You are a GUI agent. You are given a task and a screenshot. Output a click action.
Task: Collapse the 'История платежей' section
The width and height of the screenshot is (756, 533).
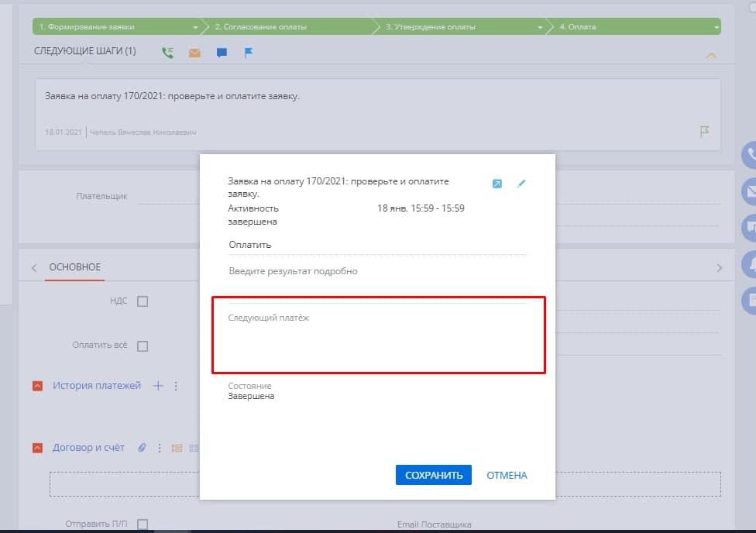click(x=38, y=386)
